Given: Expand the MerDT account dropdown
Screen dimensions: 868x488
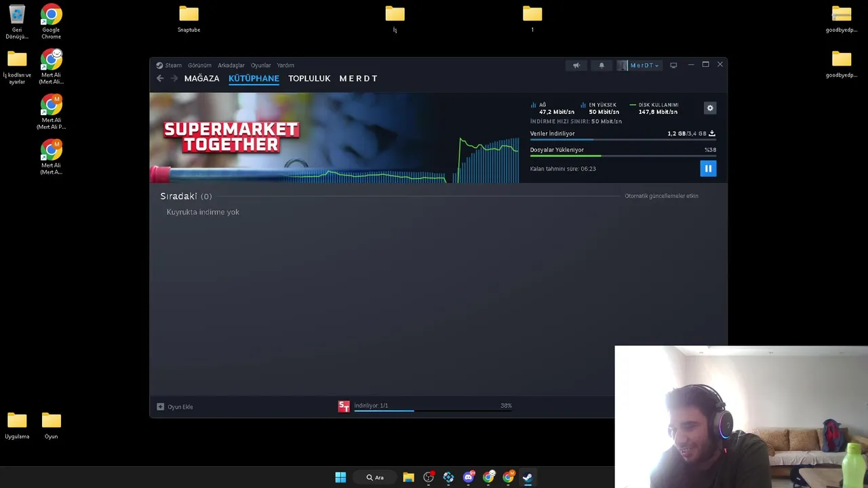Looking at the screenshot, I should click(644, 65).
